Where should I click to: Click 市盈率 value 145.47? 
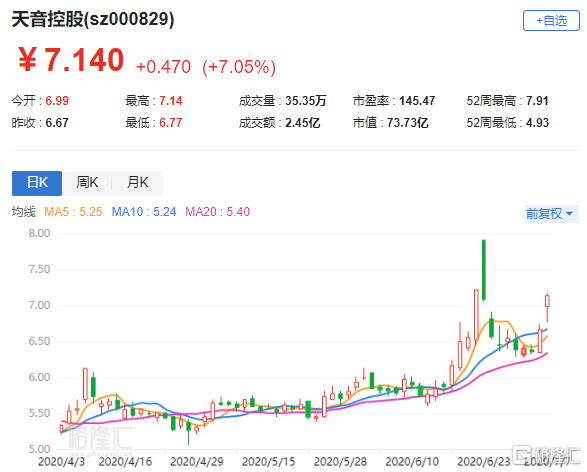[x=417, y=101]
